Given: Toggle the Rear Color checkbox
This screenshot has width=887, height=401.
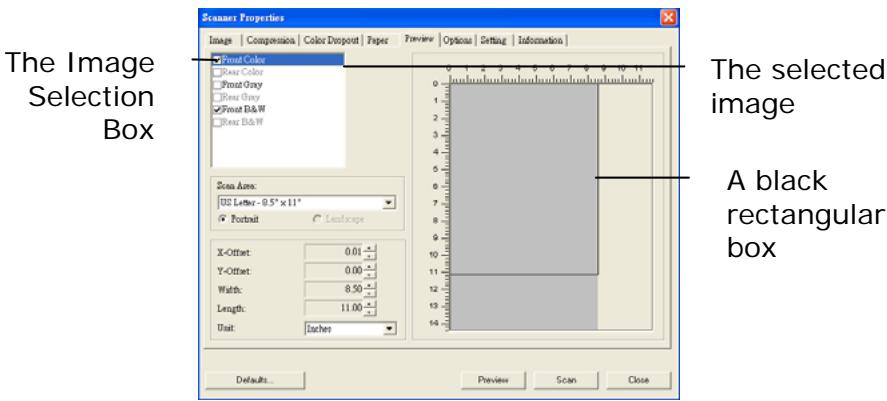Looking at the screenshot, I should coord(216,72).
